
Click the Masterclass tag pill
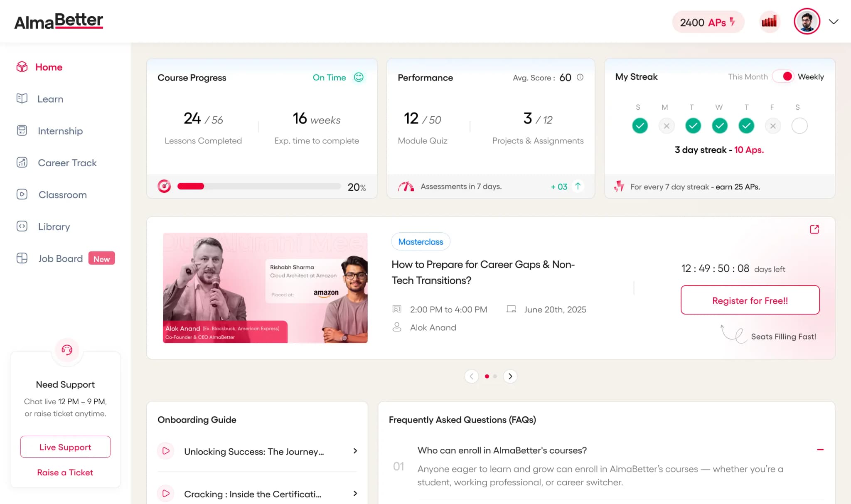click(421, 241)
